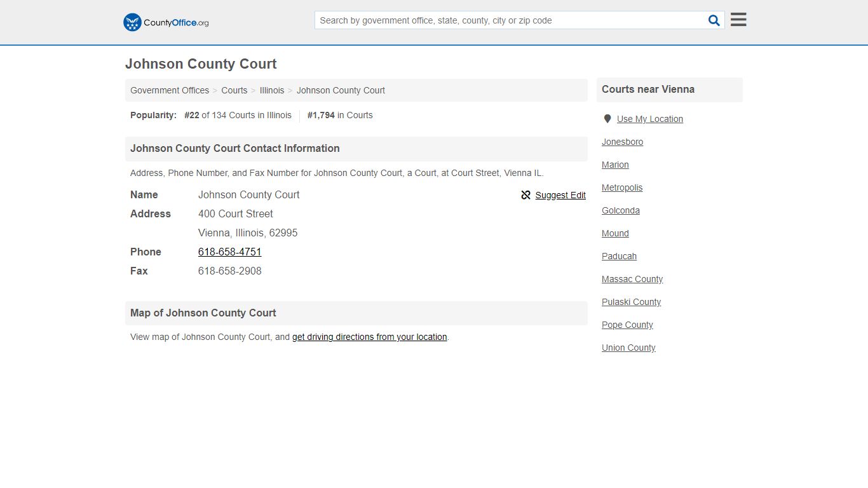
Task: Open Massac County courts link
Action: 632,279
